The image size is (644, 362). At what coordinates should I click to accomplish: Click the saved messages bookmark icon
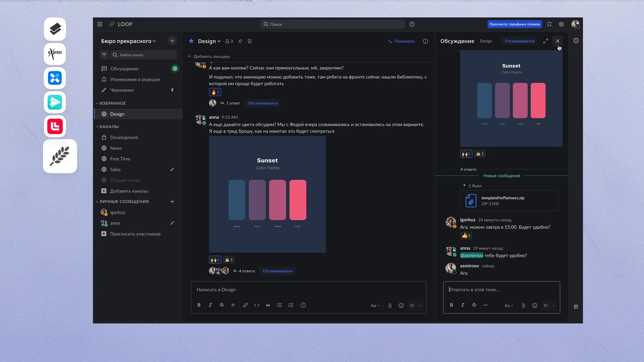tap(549, 24)
